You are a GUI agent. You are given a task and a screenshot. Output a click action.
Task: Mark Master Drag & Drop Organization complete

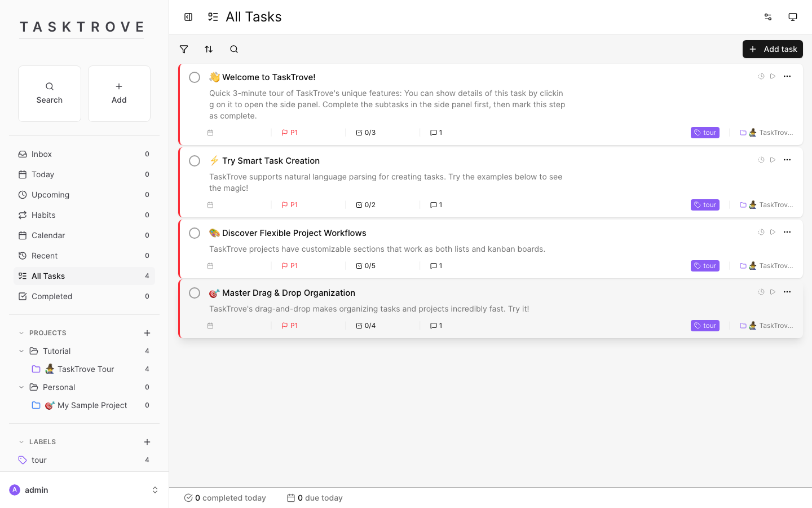(195, 293)
